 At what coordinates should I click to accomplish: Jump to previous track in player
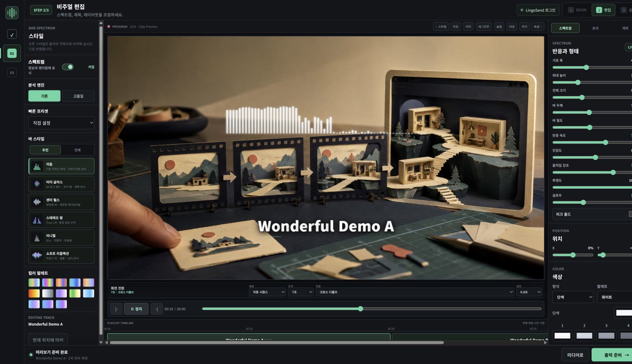(116, 309)
